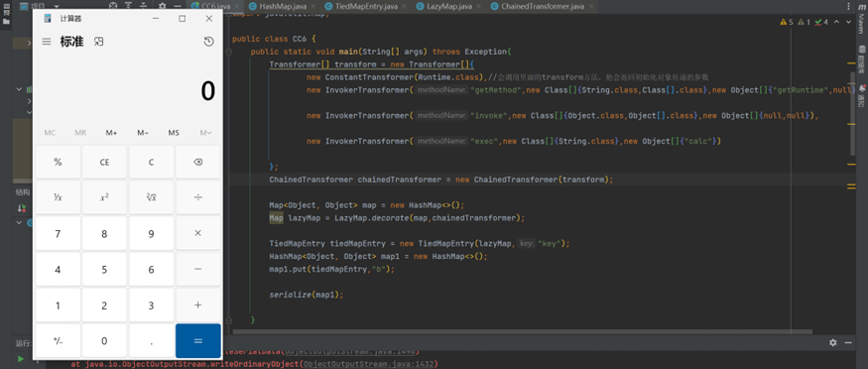Open the Maven tool window

coord(861,21)
